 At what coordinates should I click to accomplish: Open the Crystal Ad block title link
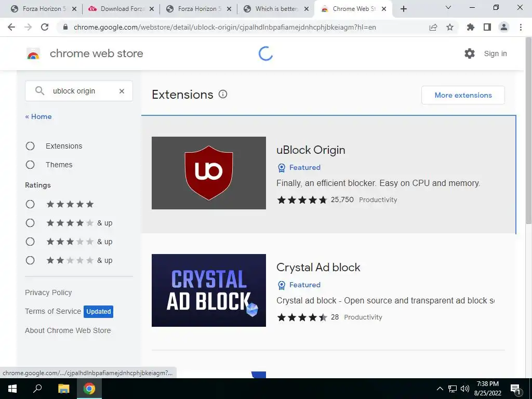point(318,268)
